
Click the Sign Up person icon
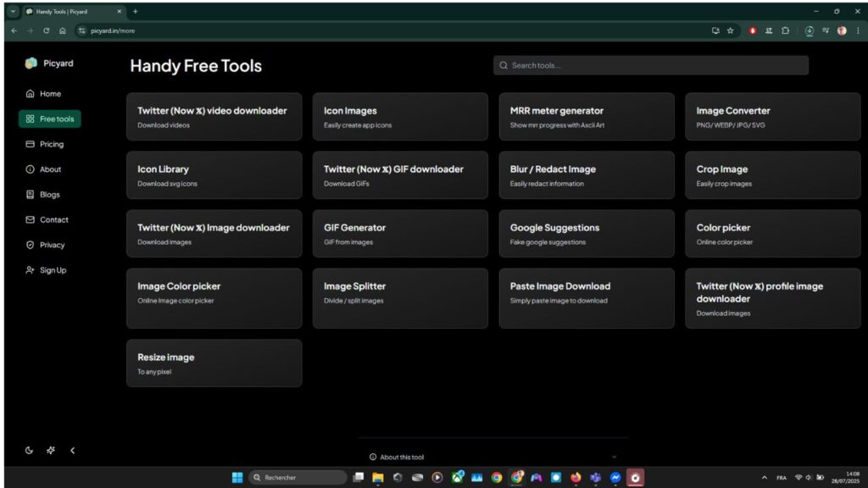tap(30, 270)
